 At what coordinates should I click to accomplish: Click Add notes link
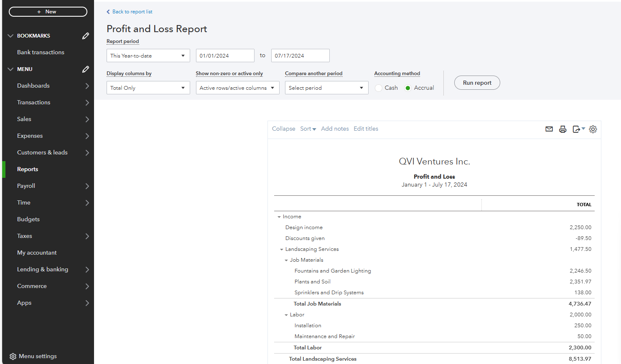tap(335, 129)
